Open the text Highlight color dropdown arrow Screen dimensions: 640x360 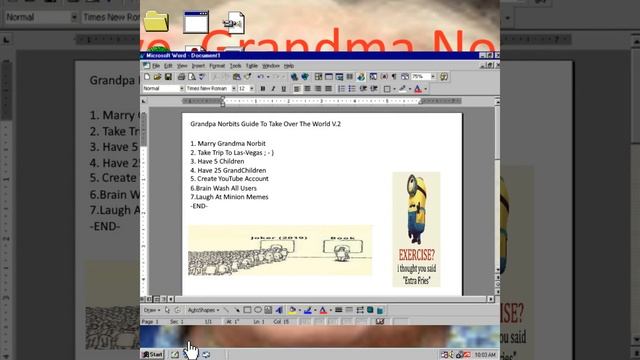point(410,89)
